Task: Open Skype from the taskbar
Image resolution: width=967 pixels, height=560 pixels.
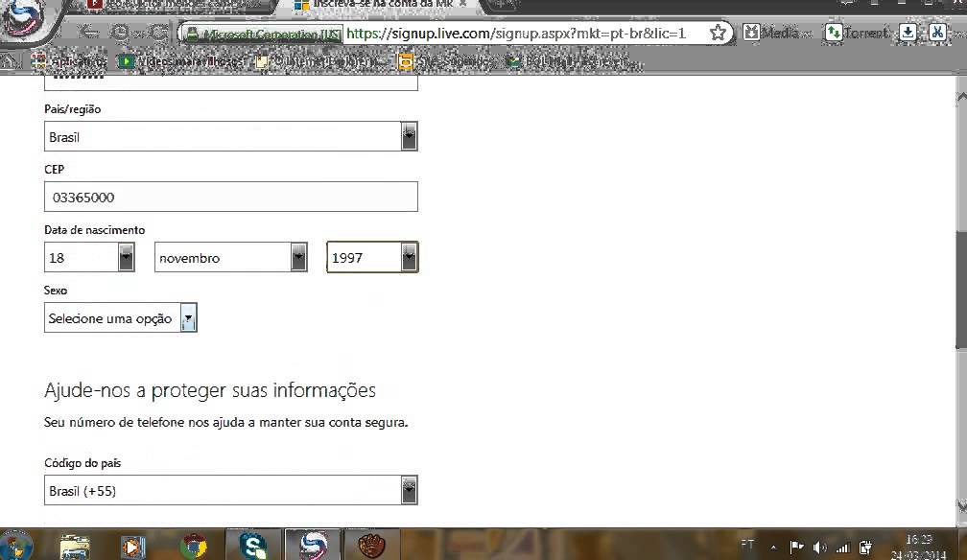Action: pos(253,546)
